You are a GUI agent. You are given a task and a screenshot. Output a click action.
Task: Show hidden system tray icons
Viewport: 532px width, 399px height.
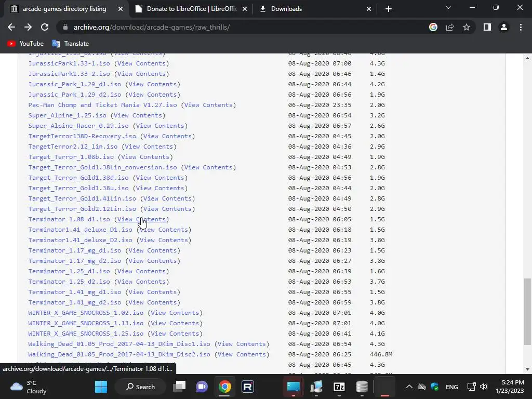click(409, 387)
